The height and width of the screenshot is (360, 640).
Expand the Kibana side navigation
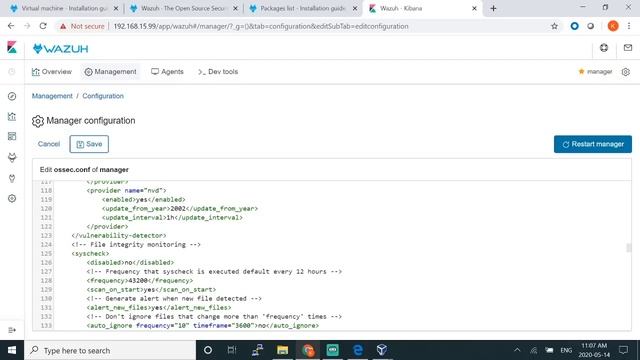[x=12, y=330]
